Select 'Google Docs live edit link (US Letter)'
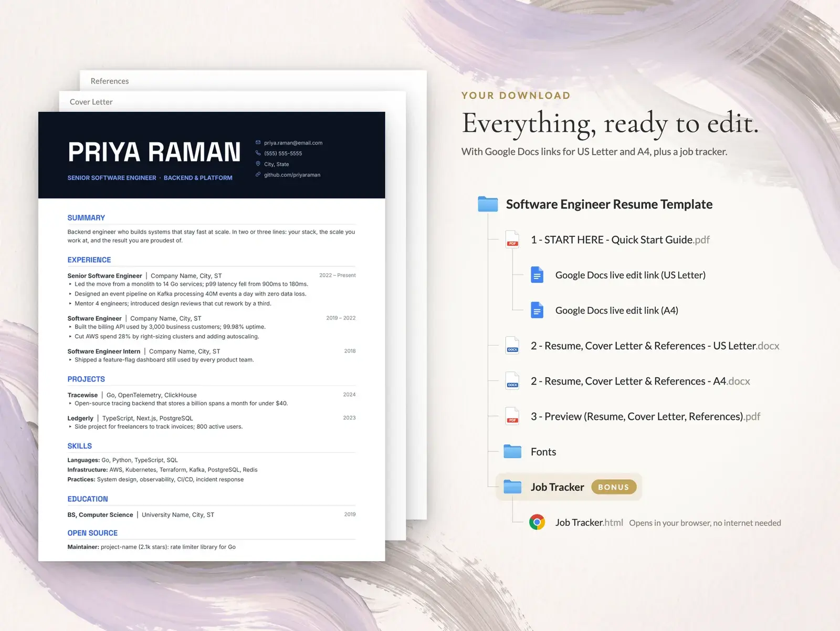The width and height of the screenshot is (840, 631). tap(631, 275)
